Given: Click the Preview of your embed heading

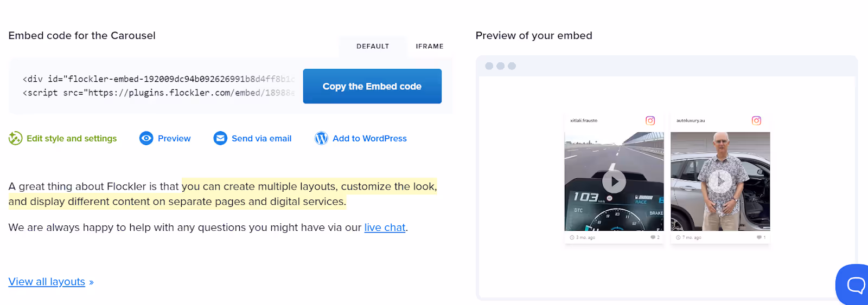Looking at the screenshot, I should click(x=534, y=36).
